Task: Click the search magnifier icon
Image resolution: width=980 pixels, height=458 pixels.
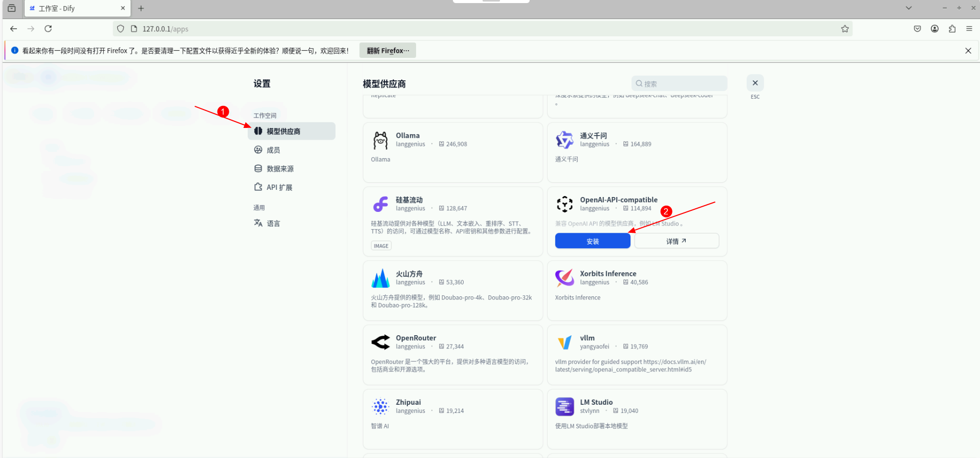Action: tap(639, 83)
